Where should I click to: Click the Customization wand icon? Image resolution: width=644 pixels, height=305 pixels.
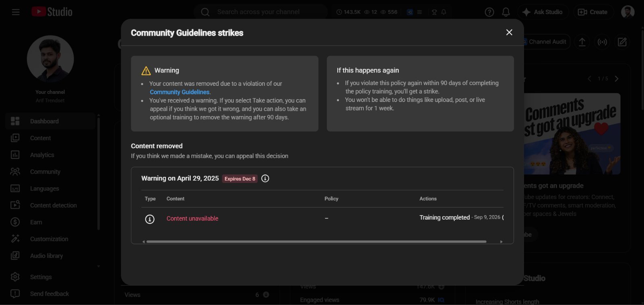(15, 239)
